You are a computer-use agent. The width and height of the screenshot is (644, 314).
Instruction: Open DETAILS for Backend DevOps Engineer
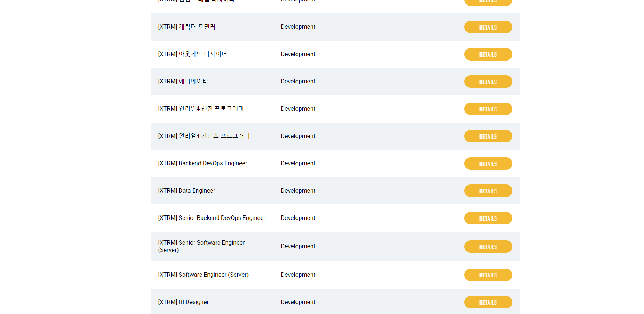click(x=488, y=163)
